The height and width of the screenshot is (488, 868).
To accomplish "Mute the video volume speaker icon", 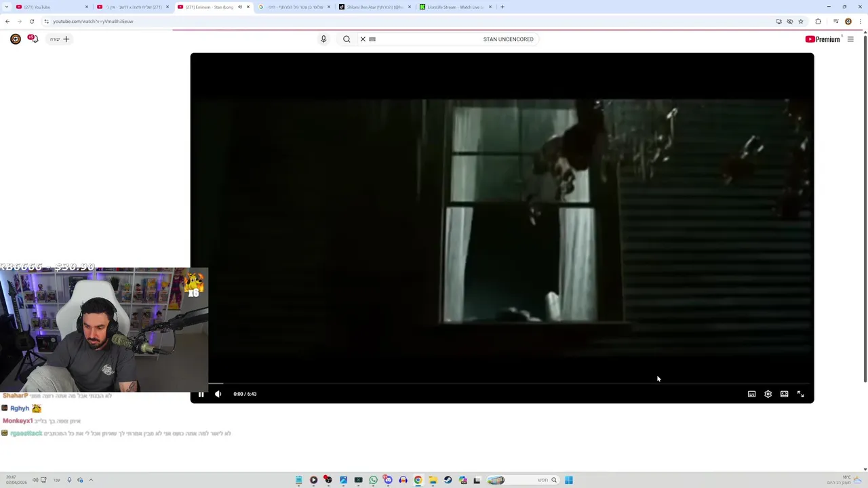I will pyautogui.click(x=218, y=394).
